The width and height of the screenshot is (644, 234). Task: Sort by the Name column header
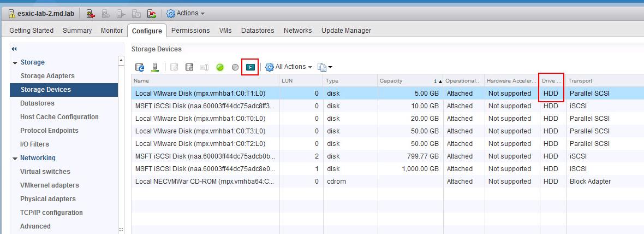(205, 81)
